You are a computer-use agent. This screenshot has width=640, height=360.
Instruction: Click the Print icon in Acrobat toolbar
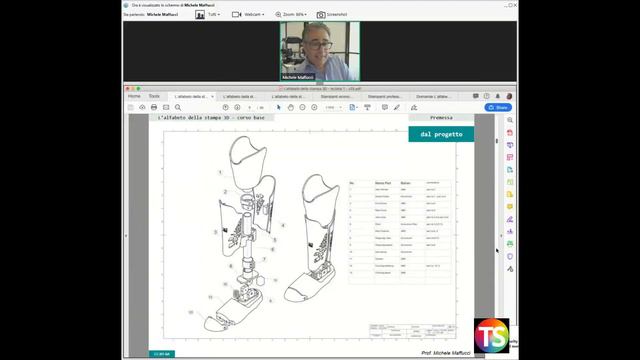pos(154,107)
